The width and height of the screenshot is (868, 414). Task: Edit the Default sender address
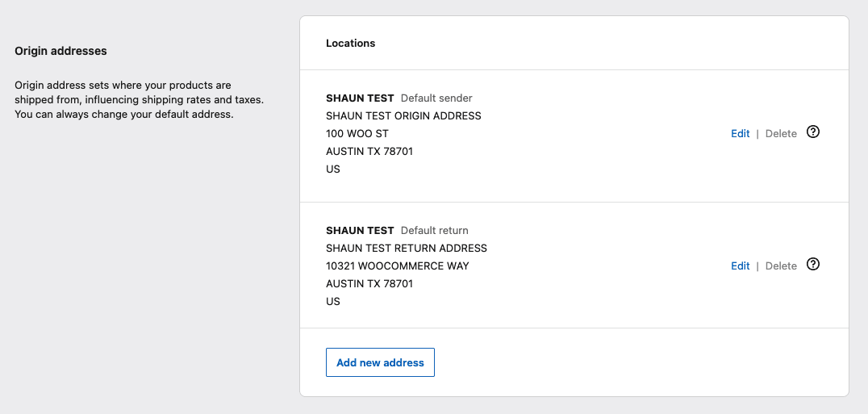[740, 133]
